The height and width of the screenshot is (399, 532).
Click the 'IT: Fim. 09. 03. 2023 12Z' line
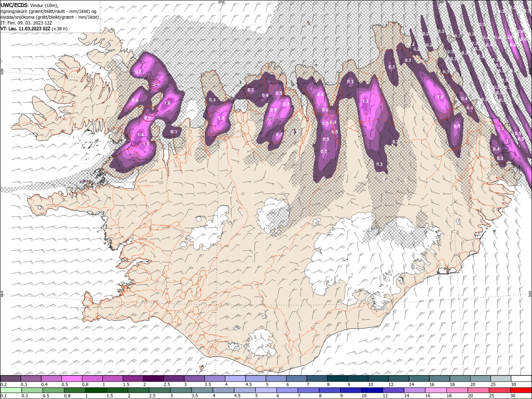[x=26, y=23]
